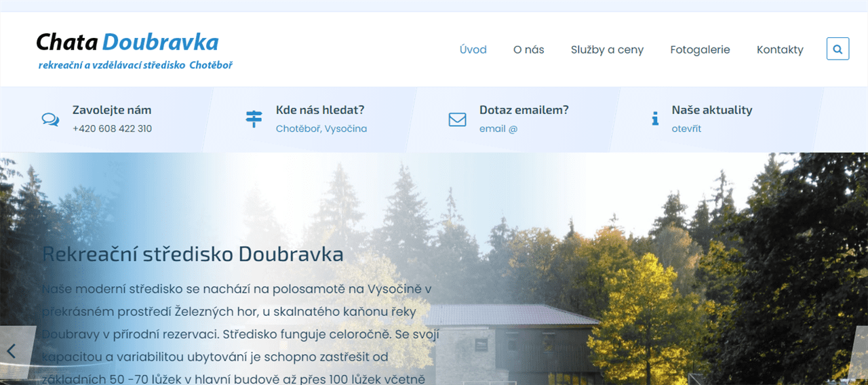Click the otevřít link under aktuality
This screenshot has width=868, height=385.
686,129
